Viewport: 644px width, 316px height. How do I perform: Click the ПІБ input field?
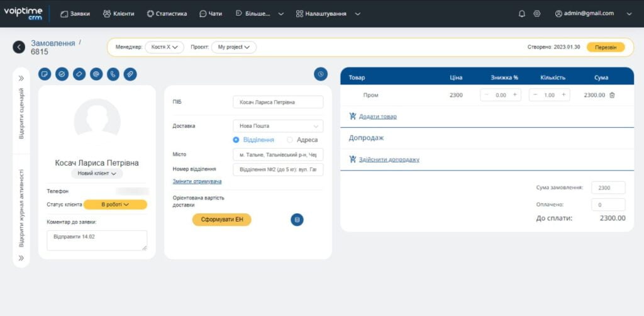278,102
